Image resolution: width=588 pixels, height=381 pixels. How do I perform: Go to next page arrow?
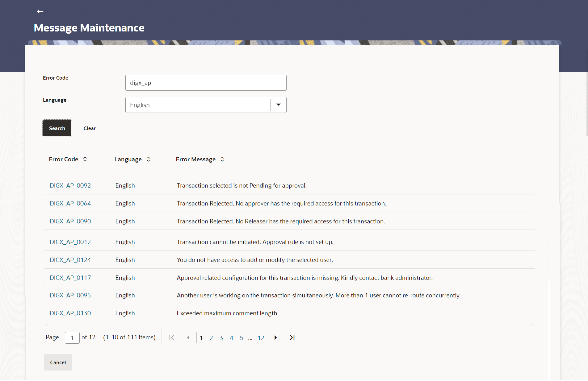coord(275,338)
